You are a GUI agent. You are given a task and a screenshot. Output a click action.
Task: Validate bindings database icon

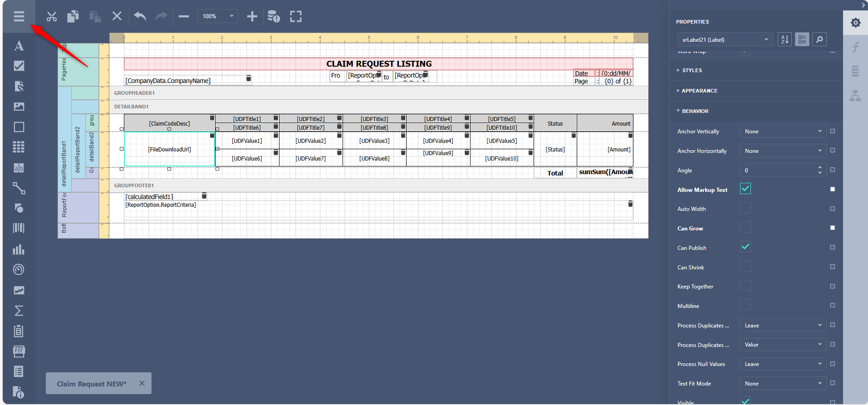click(274, 16)
